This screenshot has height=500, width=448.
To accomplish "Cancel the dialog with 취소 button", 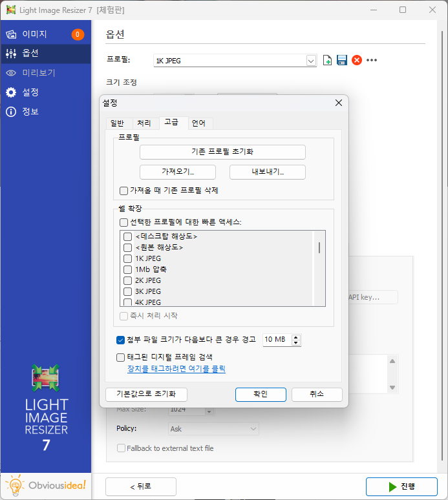I will pyautogui.click(x=317, y=395).
